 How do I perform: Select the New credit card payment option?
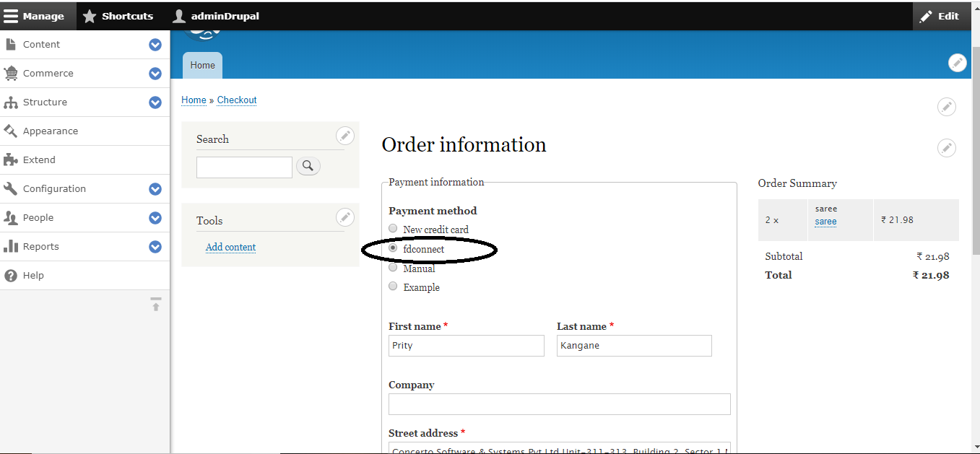393,229
